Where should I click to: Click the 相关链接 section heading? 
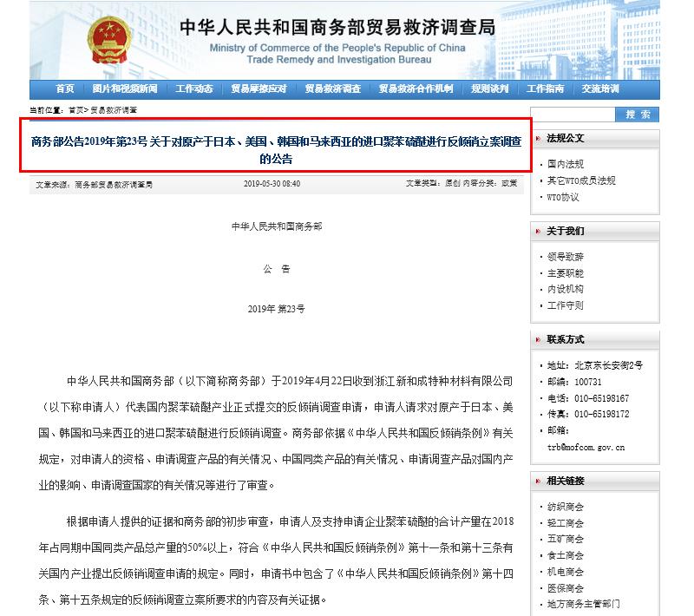coord(566,481)
